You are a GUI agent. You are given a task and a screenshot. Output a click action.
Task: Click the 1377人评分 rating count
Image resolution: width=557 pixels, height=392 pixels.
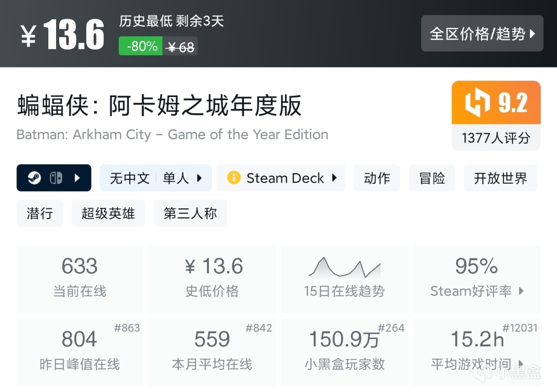coord(496,138)
